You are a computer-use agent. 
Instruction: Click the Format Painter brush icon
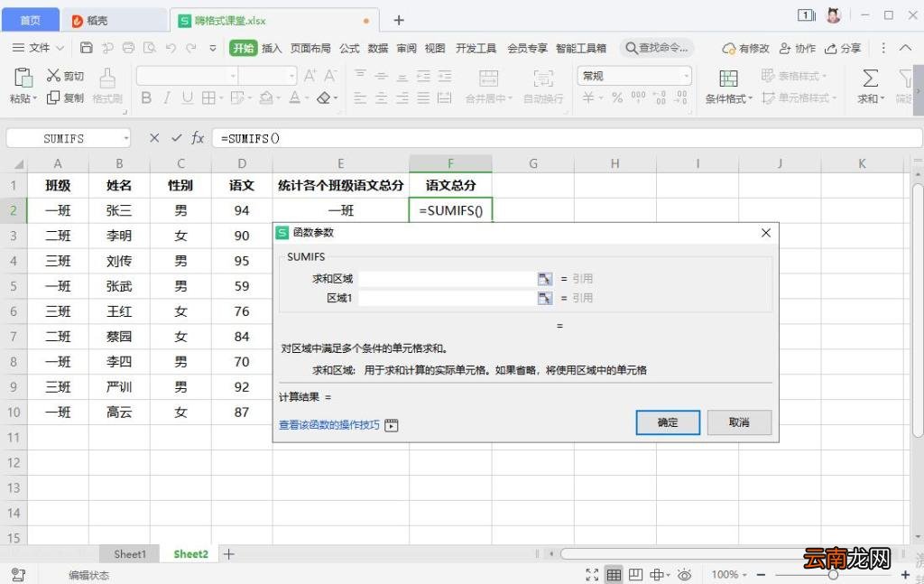(x=107, y=78)
